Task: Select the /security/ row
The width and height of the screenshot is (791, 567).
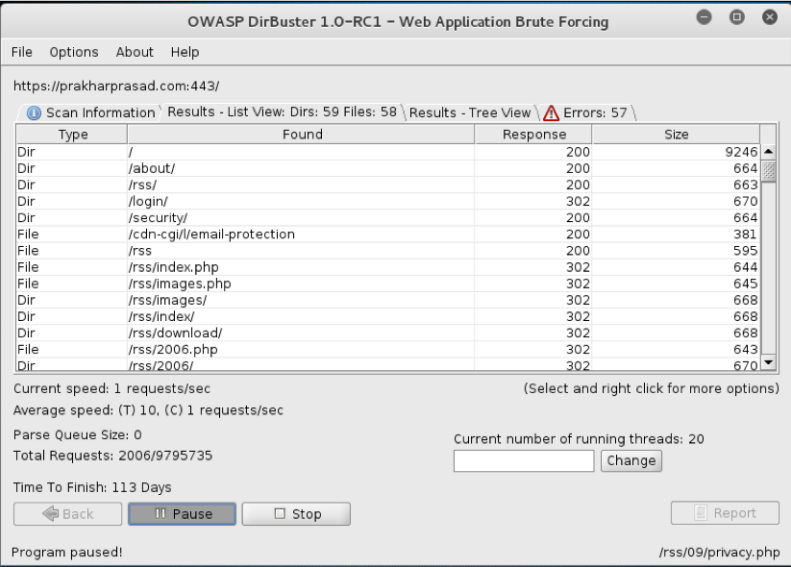Action: 387,217
